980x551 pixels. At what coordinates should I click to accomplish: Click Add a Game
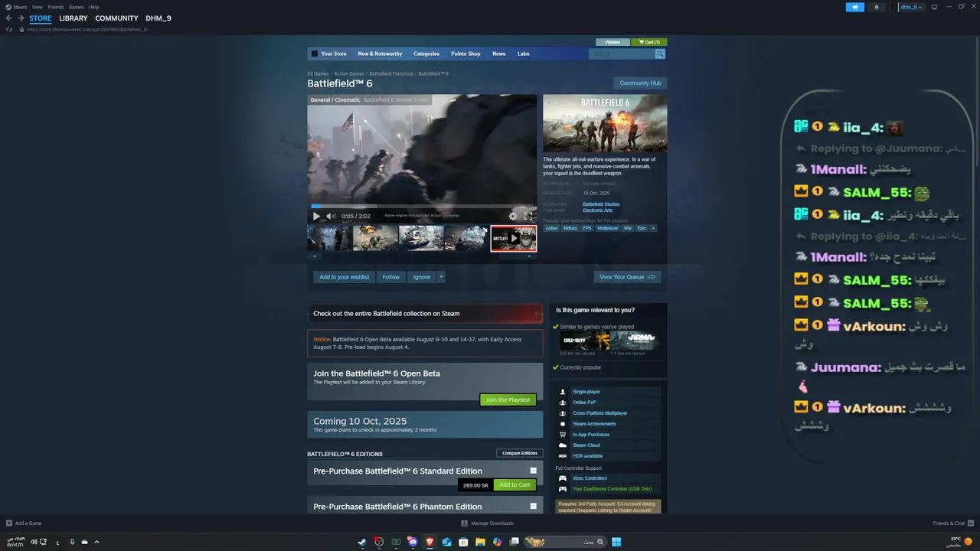(24, 523)
